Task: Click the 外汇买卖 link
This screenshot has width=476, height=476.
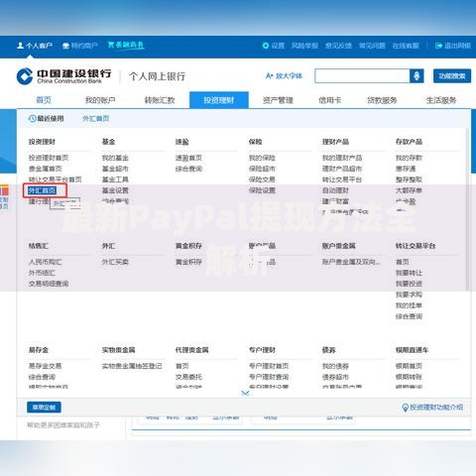Action: pyautogui.click(x=115, y=262)
